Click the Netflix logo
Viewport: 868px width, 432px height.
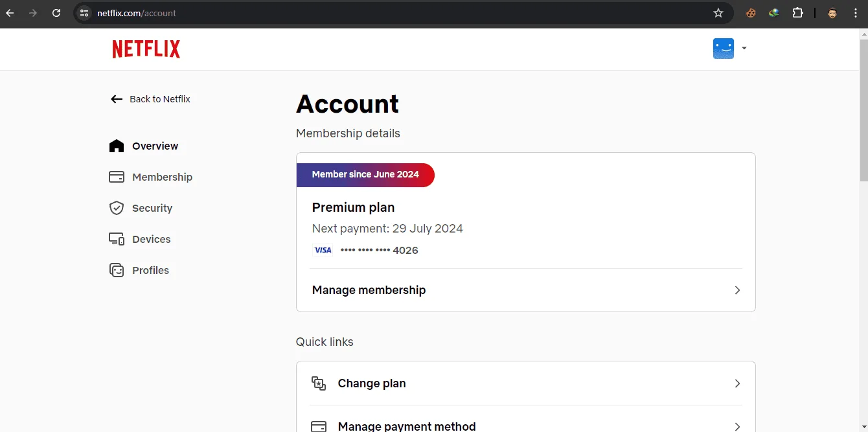click(x=146, y=49)
